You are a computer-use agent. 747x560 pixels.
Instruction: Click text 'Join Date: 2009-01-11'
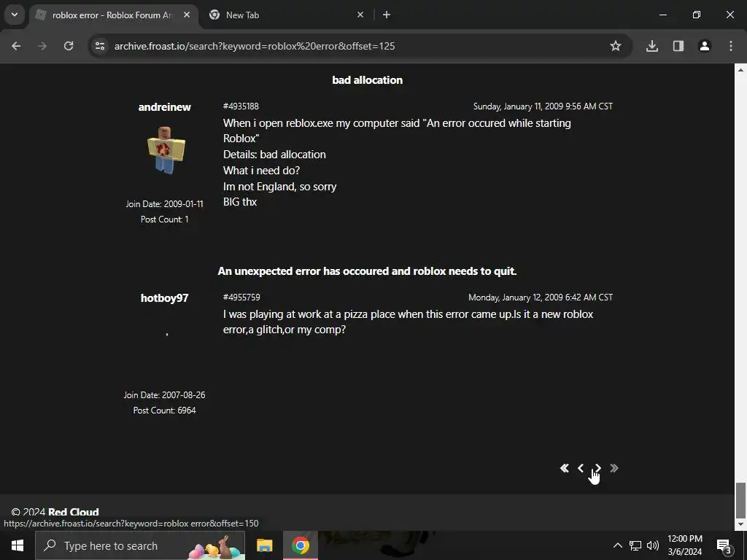coord(164,204)
